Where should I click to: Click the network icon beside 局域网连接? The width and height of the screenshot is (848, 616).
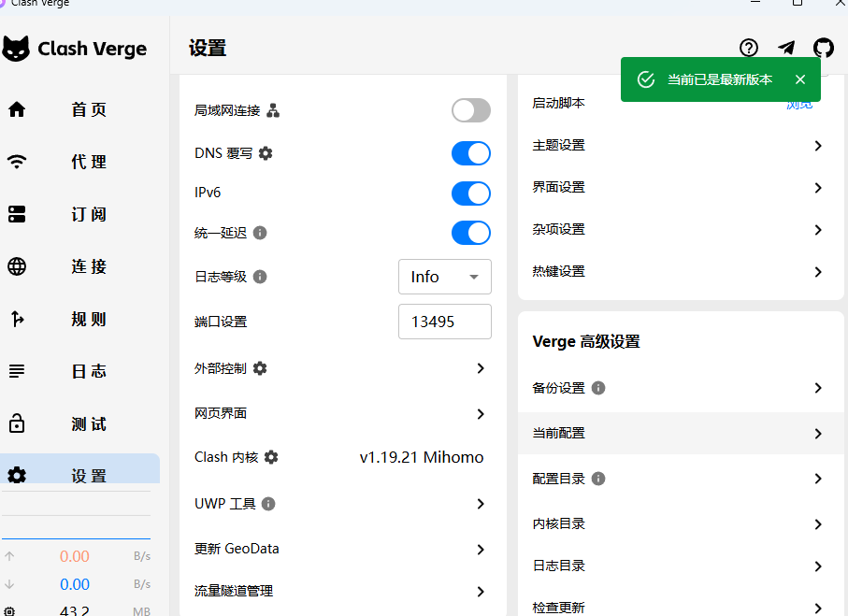(273, 111)
